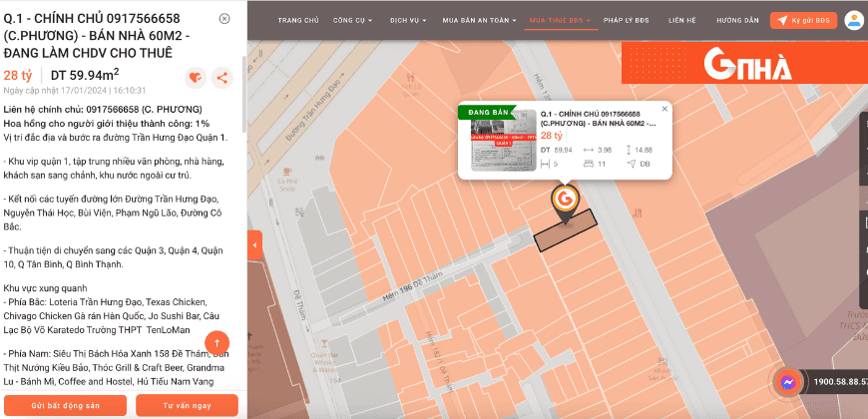Select the highlighted land parcel on map
The width and height of the screenshot is (868, 419).
pyautogui.click(x=566, y=230)
